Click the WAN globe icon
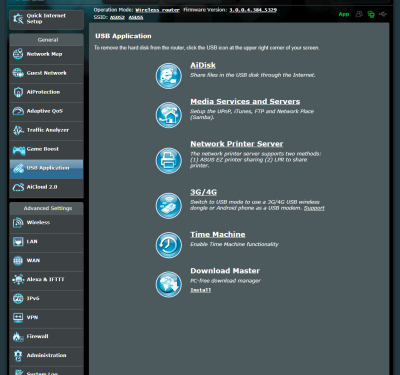The width and height of the screenshot is (400, 375). 18,261
